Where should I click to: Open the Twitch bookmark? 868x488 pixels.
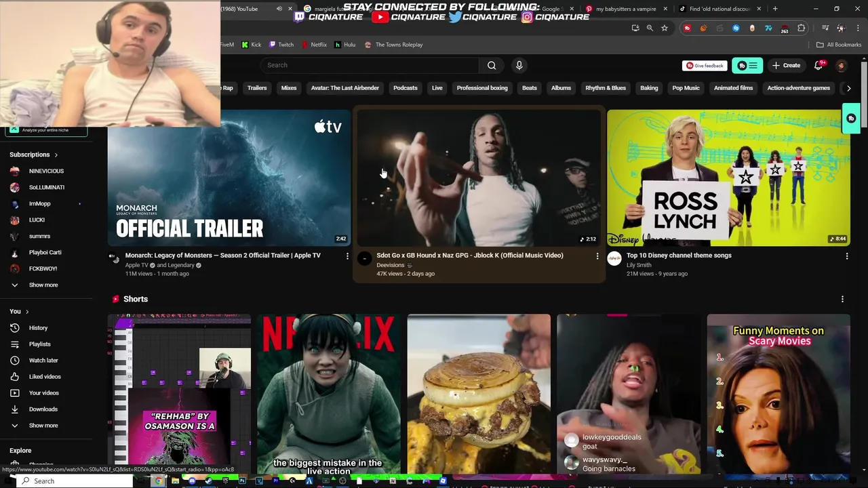(281, 45)
